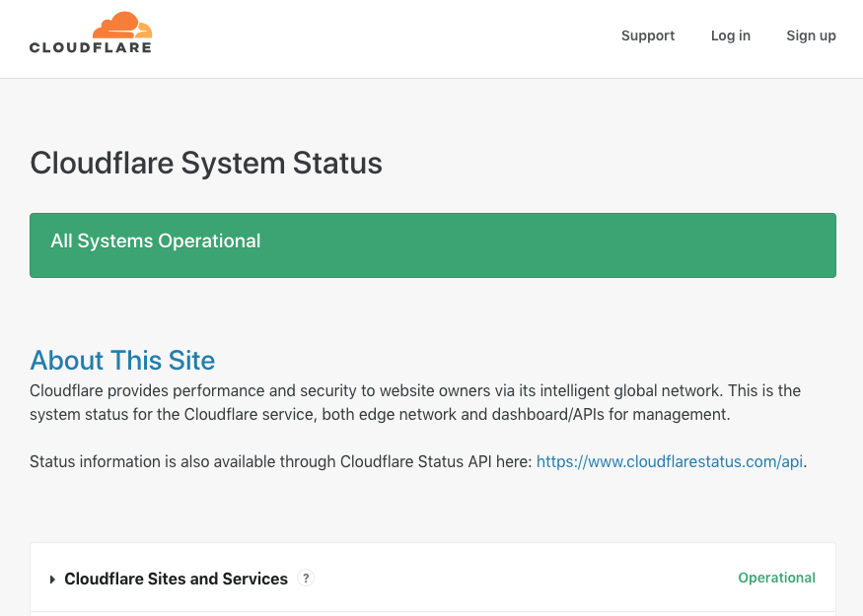Click the About This Site heading
863x616 pixels.
(x=122, y=360)
